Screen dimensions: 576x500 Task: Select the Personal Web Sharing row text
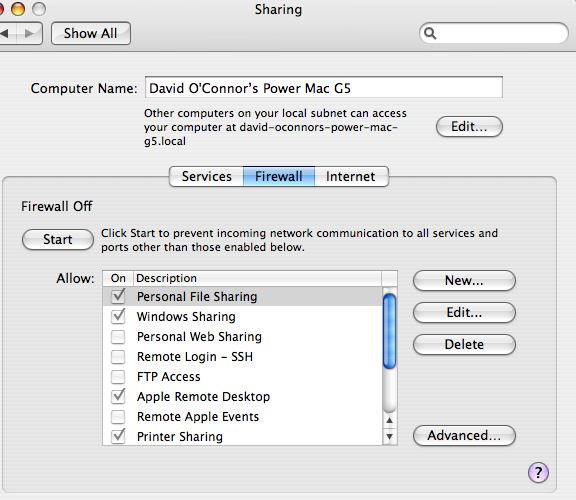click(x=199, y=337)
